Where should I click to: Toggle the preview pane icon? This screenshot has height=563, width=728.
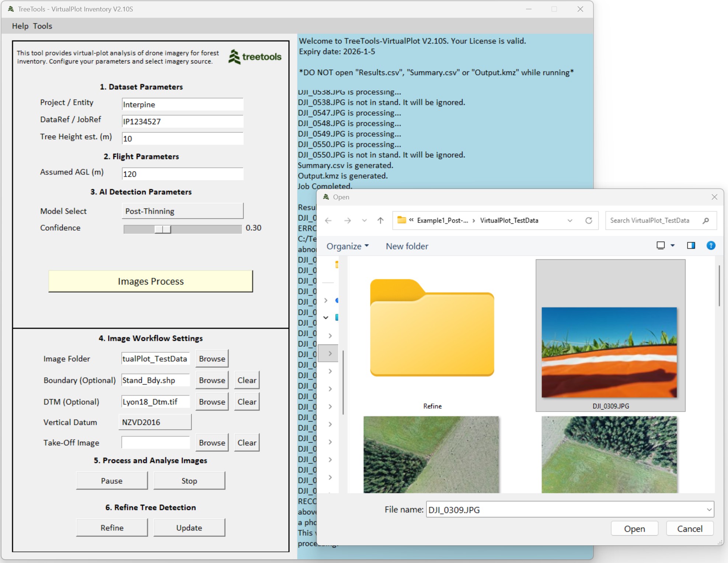tap(691, 245)
